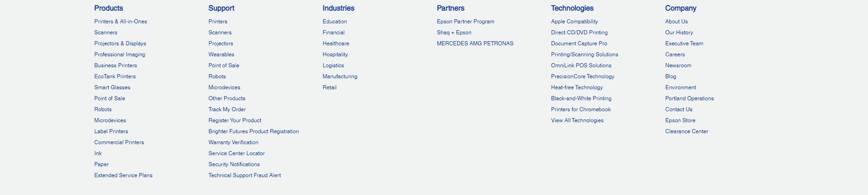
Task: Click Shaq + Epson link
Action: click(454, 32)
